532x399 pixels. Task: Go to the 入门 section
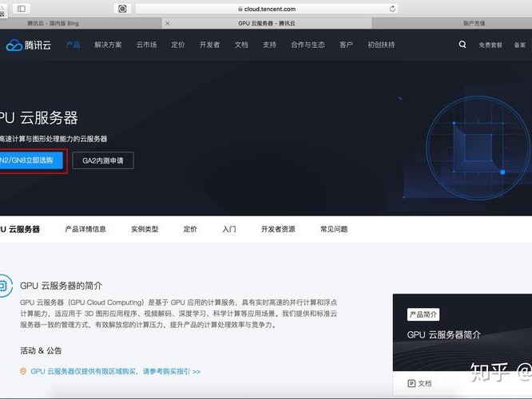tap(229, 229)
